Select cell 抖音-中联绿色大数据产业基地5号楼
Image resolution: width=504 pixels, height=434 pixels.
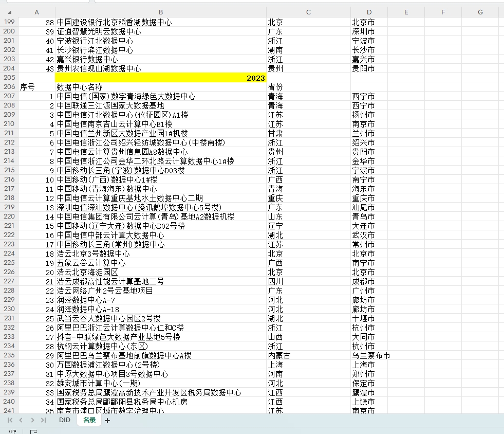pyautogui.click(x=161, y=337)
